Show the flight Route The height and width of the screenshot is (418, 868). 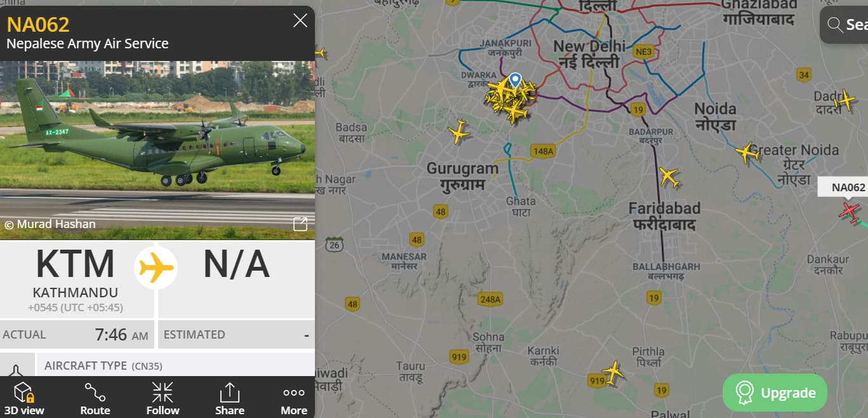pyautogui.click(x=95, y=398)
